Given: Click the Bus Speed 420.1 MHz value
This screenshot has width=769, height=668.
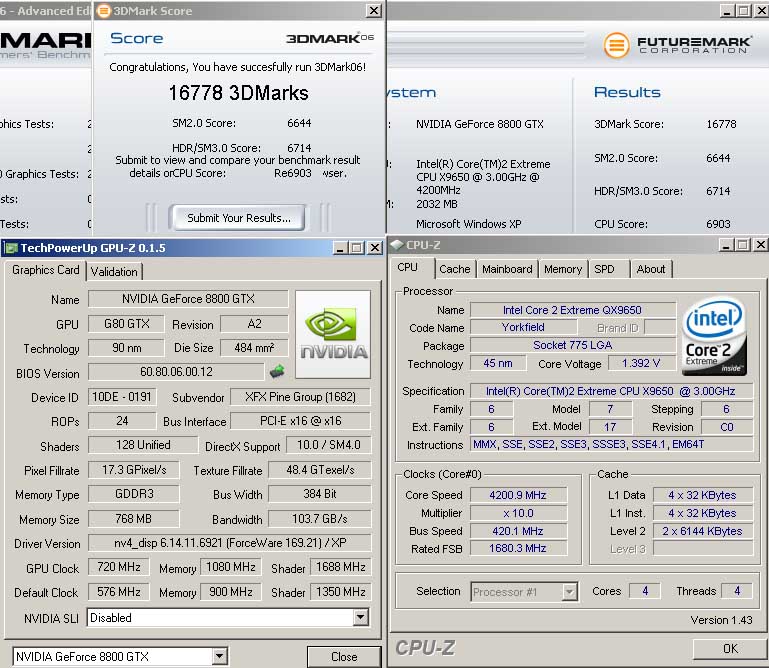Looking at the screenshot, I should pyautogui.click(x=518, y=531).
